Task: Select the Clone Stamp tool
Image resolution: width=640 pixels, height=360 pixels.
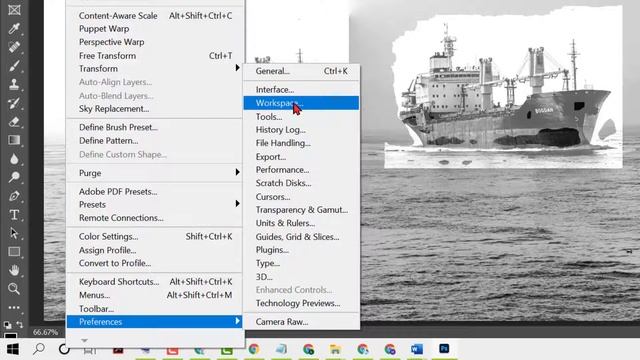Action: 14,84
